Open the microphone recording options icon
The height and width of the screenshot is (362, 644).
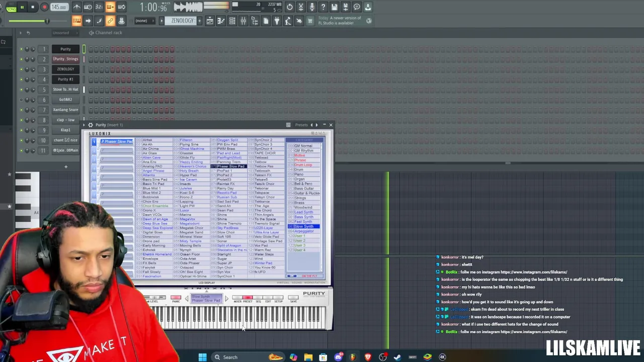point(312,7)
